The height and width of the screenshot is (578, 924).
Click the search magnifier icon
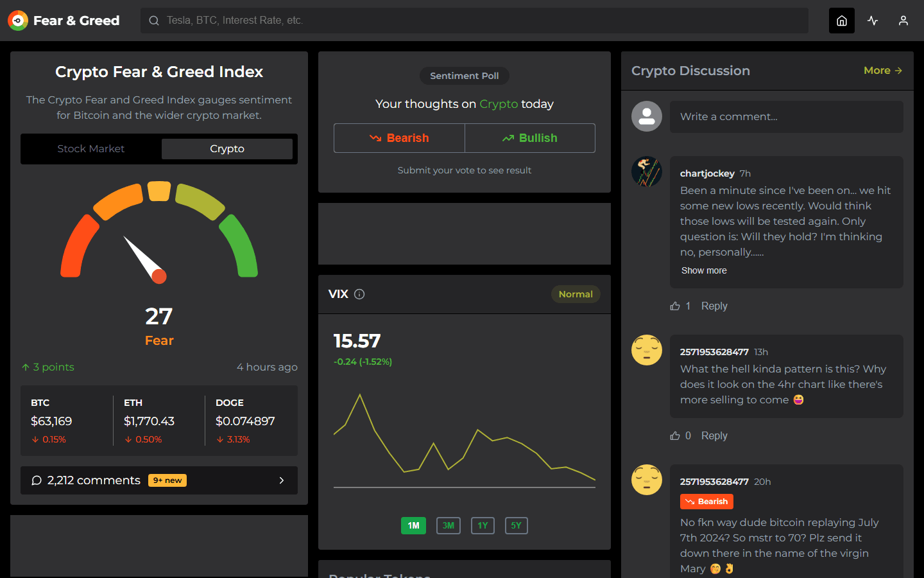(154, 21)
